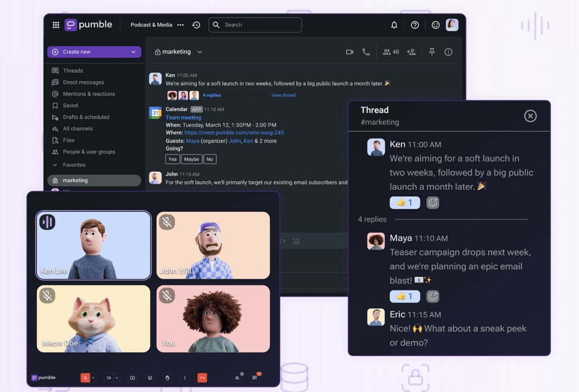
Task: Show pinned messages in marketing channel
Action: (x=431, y=52)
